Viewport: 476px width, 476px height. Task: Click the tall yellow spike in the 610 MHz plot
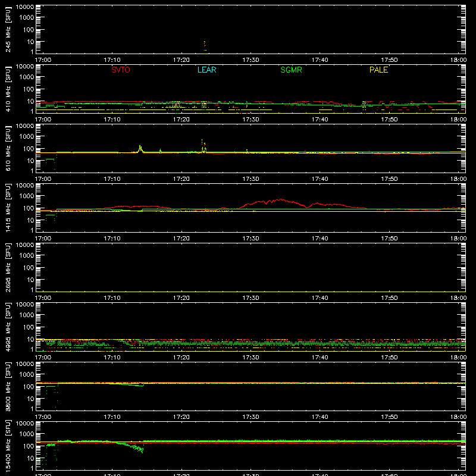[202, 146]
